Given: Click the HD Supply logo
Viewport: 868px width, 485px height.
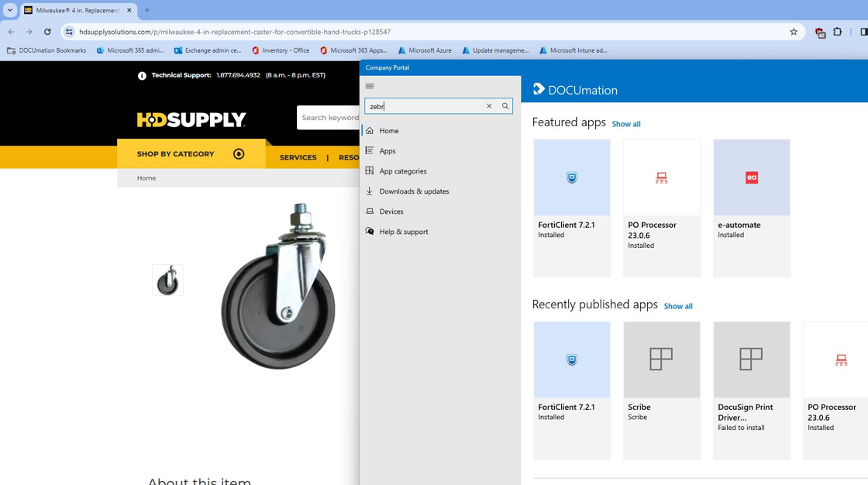Looking at the screenshot, I should coord(191,119).
